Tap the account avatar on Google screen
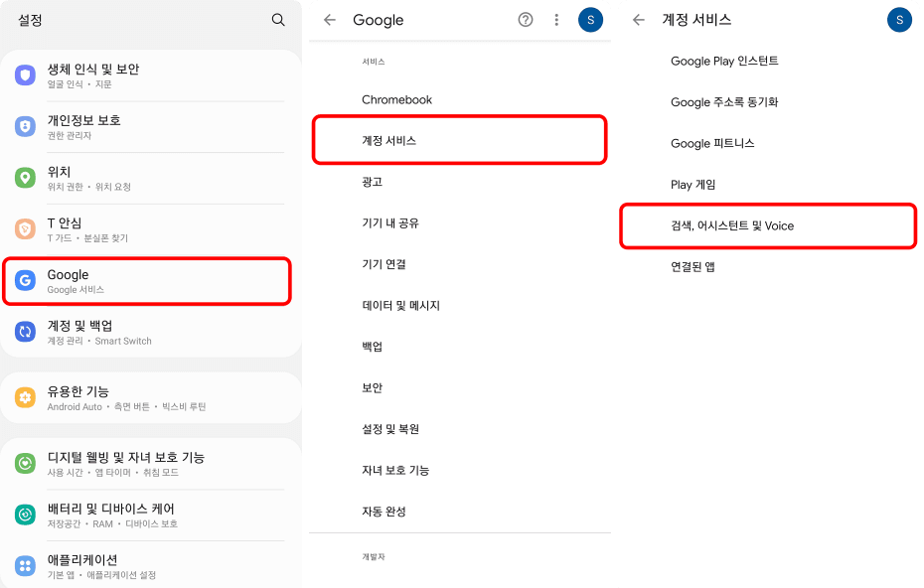 pyautogui.click(x=590, y=20)
